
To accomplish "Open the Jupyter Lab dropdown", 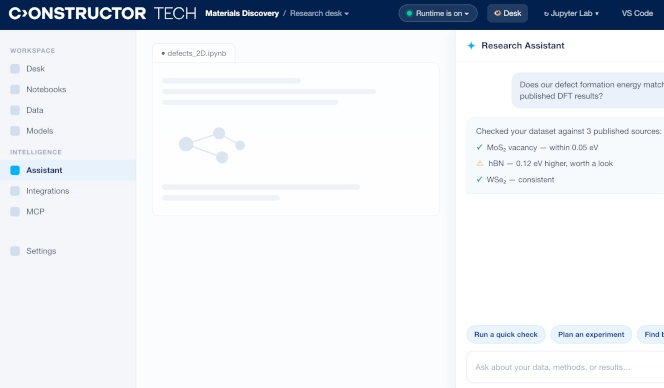I will 571,14.
